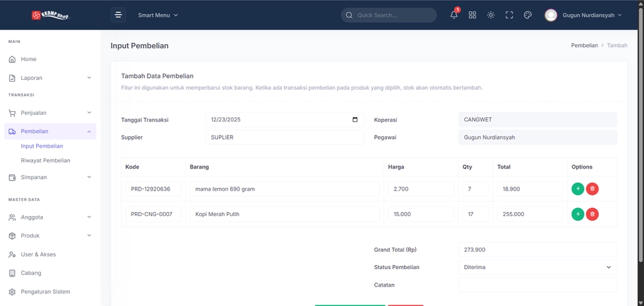Viewport: 644px width, 306px height.
Task: Delete the mama lemon row
Action: tap(592, 189)
